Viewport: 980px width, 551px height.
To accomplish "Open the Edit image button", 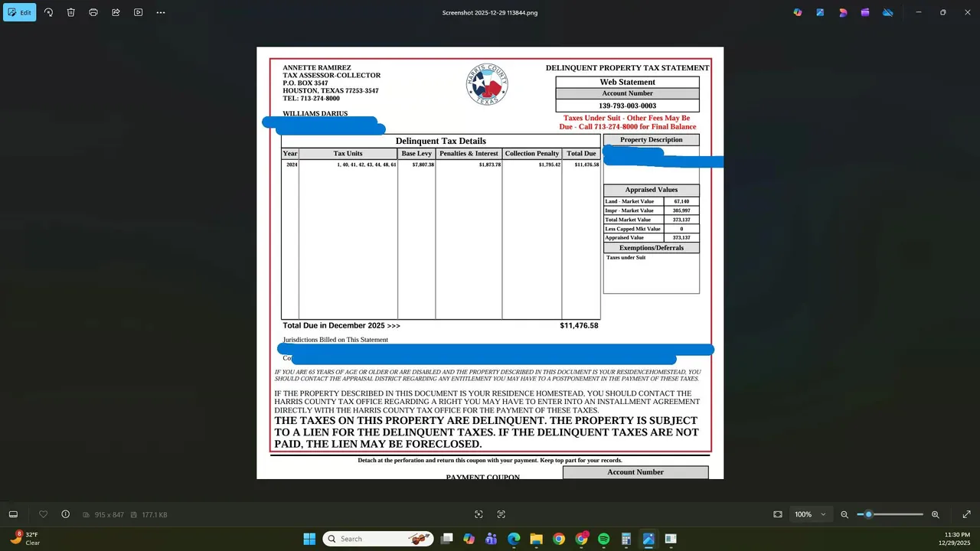I will click(20, 12).
